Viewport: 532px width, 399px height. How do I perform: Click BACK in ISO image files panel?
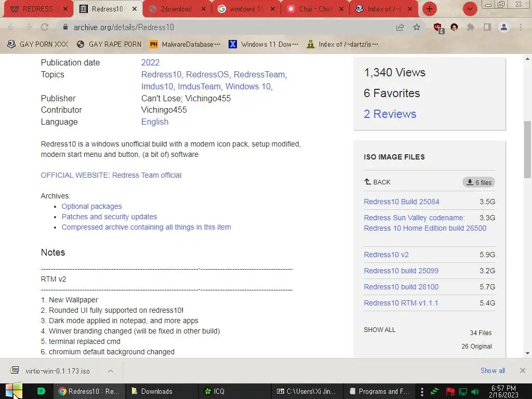[377, 182]
